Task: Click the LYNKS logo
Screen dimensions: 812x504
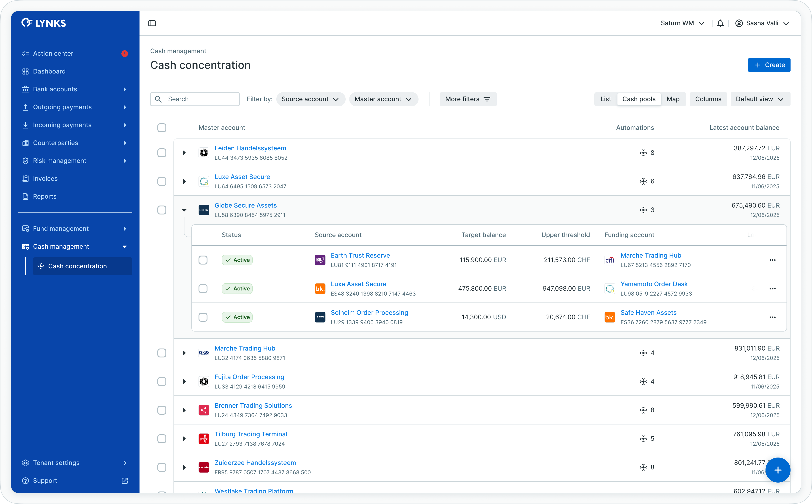Action: (44, 23)
